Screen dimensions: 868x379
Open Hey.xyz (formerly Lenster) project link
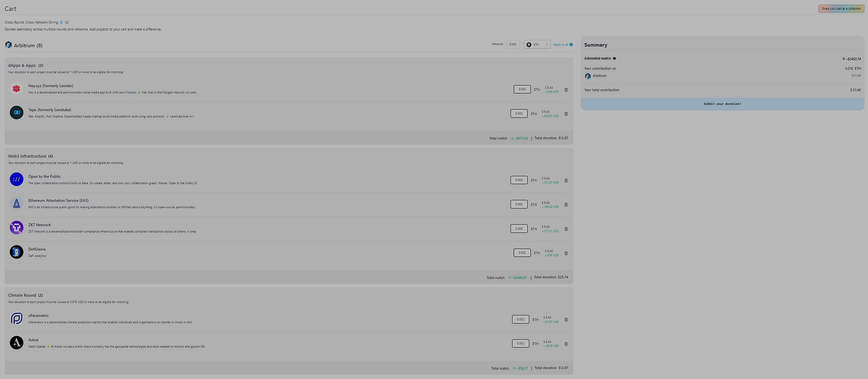pos(50,86)
